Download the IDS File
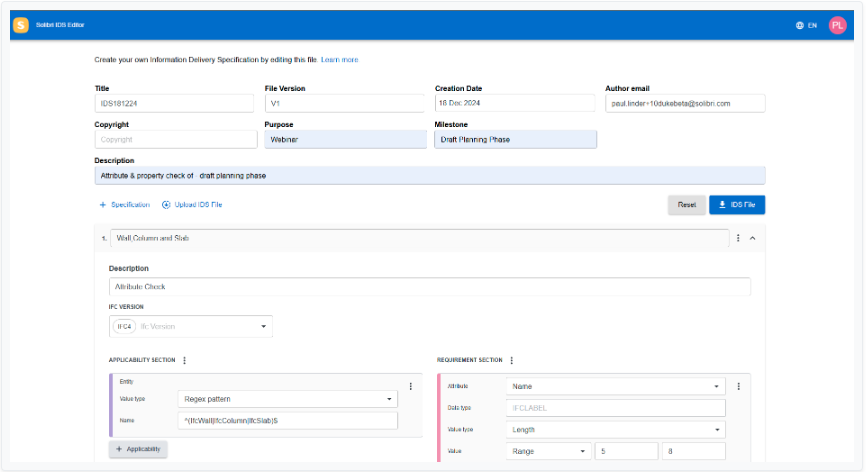The width and height of the screenshot is (866, 472). (x=737, y=204)
